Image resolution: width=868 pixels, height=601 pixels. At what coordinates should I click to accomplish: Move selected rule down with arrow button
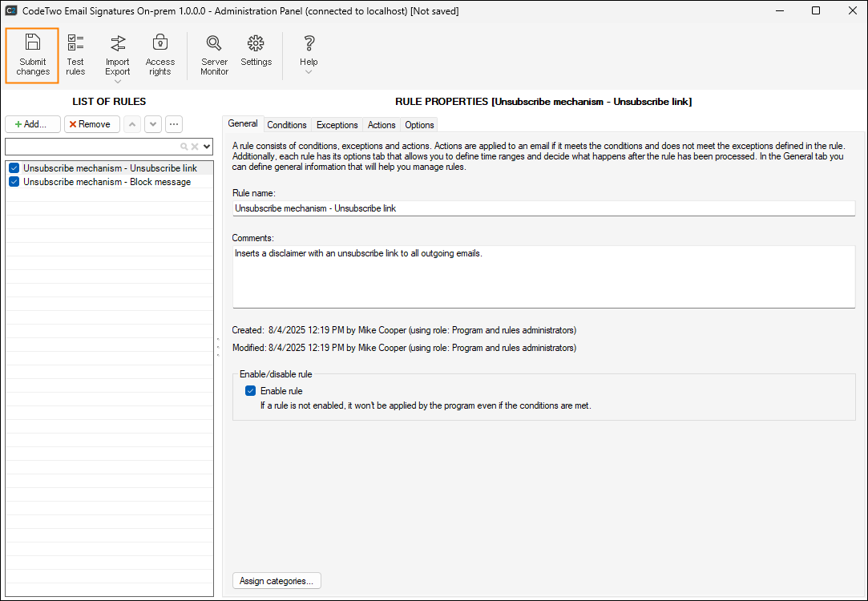[152, 124]
